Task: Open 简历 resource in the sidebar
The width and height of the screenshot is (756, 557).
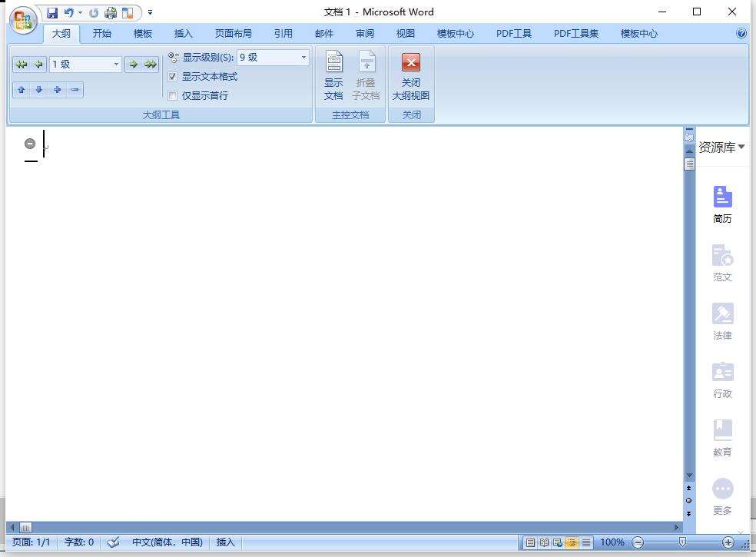Action: (x=722, y=204)
